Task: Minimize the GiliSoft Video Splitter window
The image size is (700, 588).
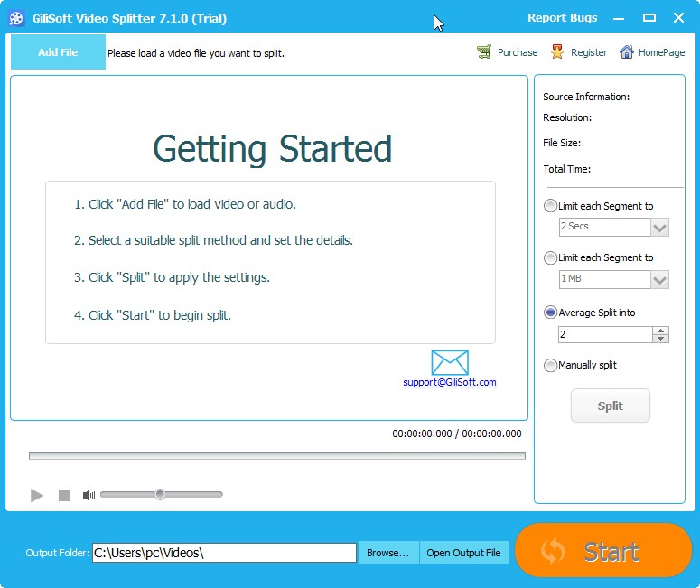Action: pos(619,18)
